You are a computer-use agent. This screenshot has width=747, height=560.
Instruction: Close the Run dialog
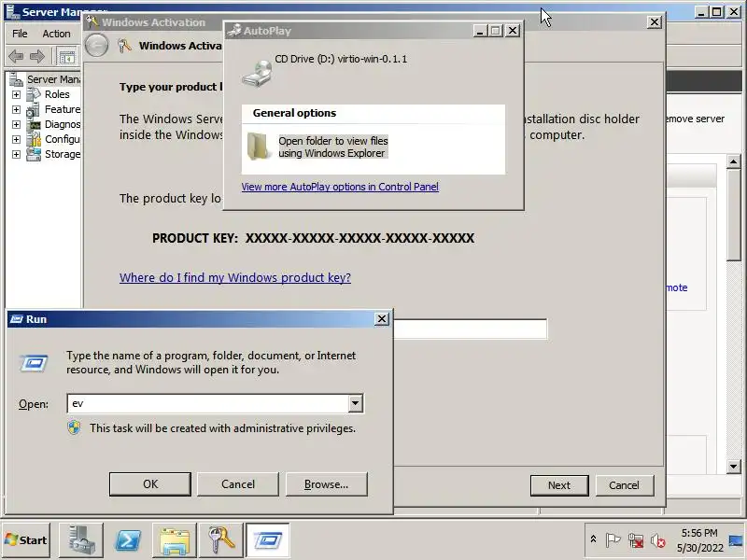[382, 319]
